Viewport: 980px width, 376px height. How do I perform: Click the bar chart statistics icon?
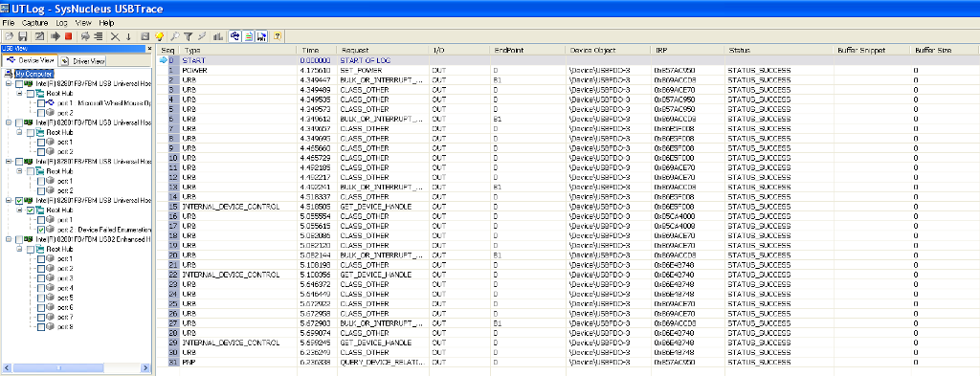[218, 36]
